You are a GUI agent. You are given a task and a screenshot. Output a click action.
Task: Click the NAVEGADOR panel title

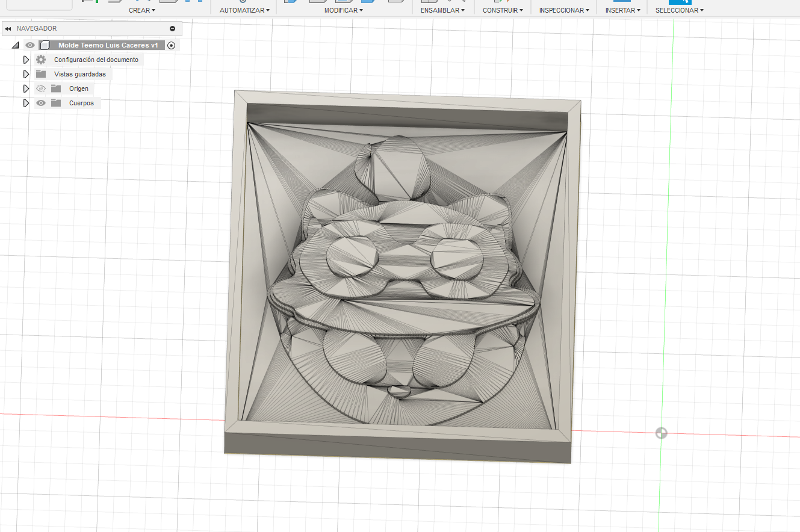(x=37, y=28)
